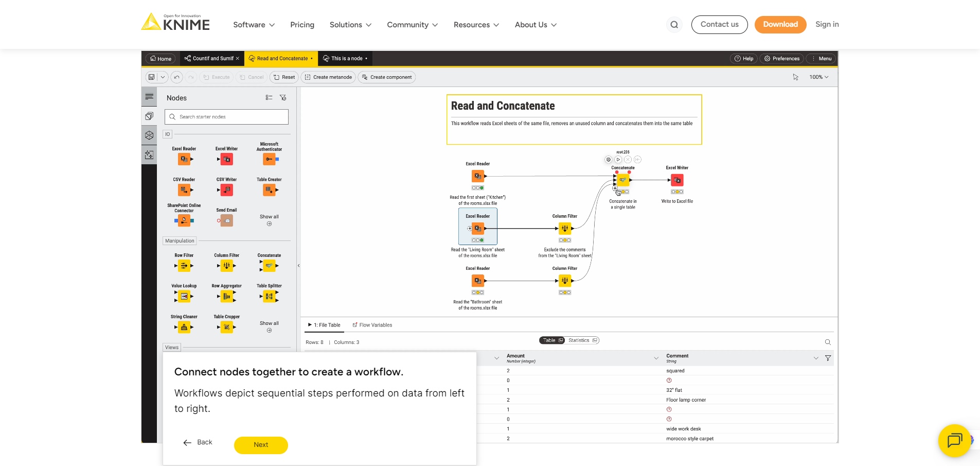Expand the Community menu
Image resolution: width=980 pixels, height=466 pixels.
click(413, 25)
